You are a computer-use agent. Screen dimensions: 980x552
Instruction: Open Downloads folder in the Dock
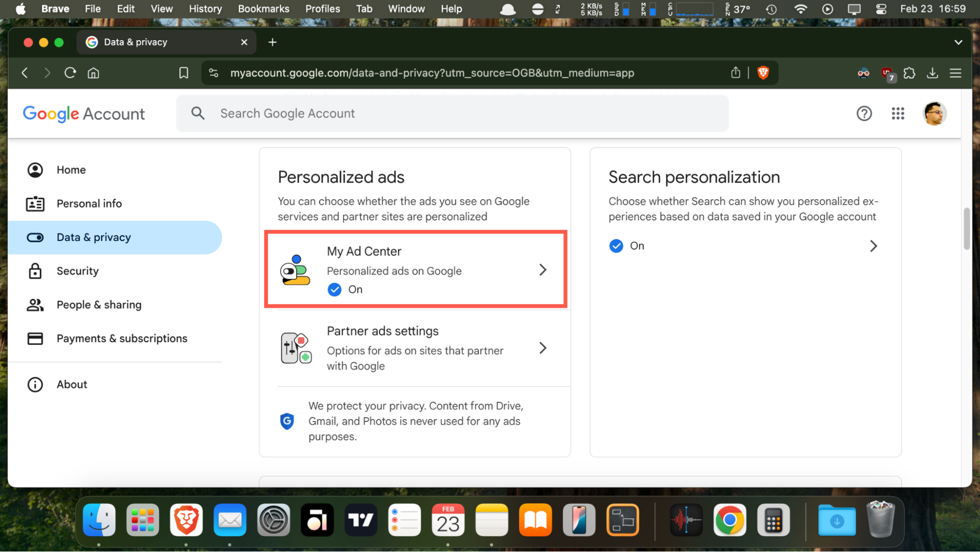coord(837,520)
